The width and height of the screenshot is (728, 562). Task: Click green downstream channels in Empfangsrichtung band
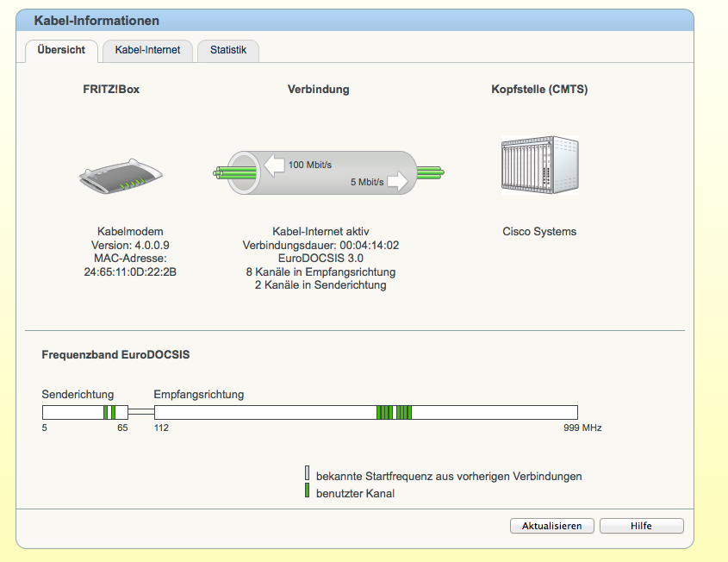coord(394,412)
